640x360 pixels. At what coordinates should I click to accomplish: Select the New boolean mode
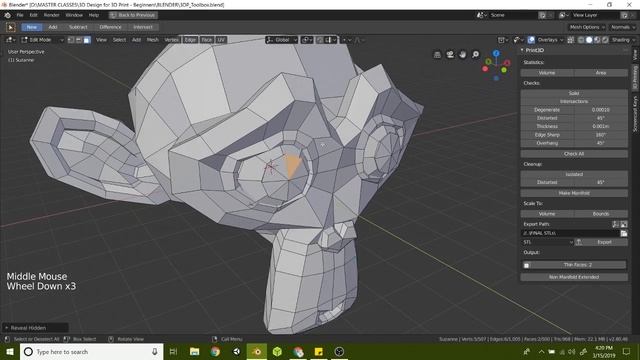click(31, 27)
